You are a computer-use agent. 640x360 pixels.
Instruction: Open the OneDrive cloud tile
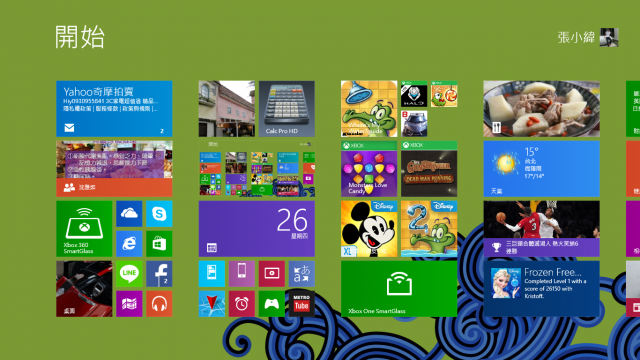[x=129, y=213]
